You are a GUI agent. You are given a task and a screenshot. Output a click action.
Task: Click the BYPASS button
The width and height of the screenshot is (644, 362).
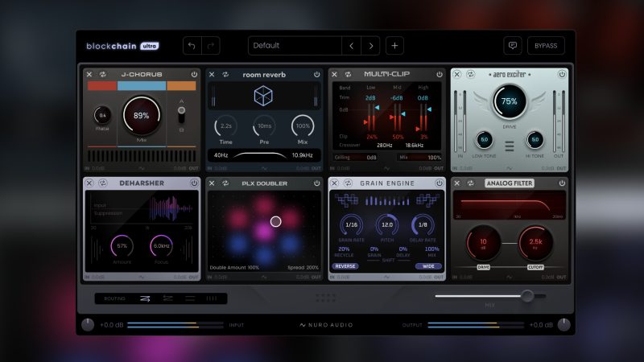tap(546, 46)
